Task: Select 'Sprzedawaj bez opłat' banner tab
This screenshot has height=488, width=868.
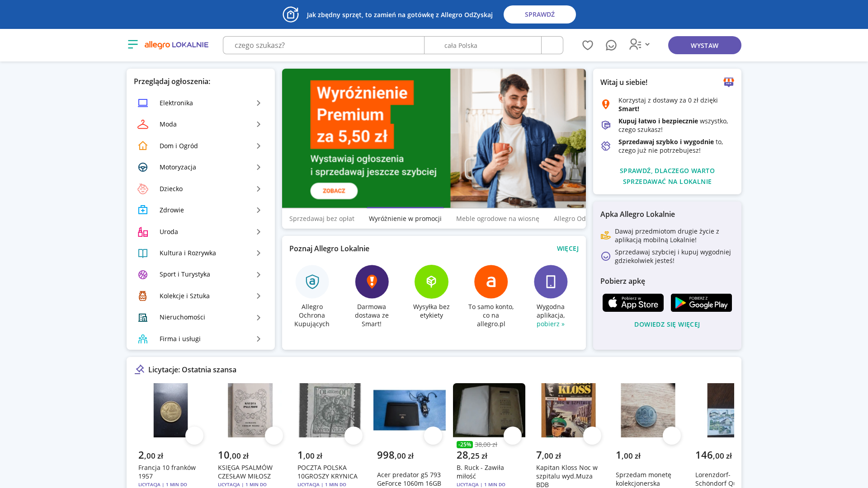Action: pos(322,219)
